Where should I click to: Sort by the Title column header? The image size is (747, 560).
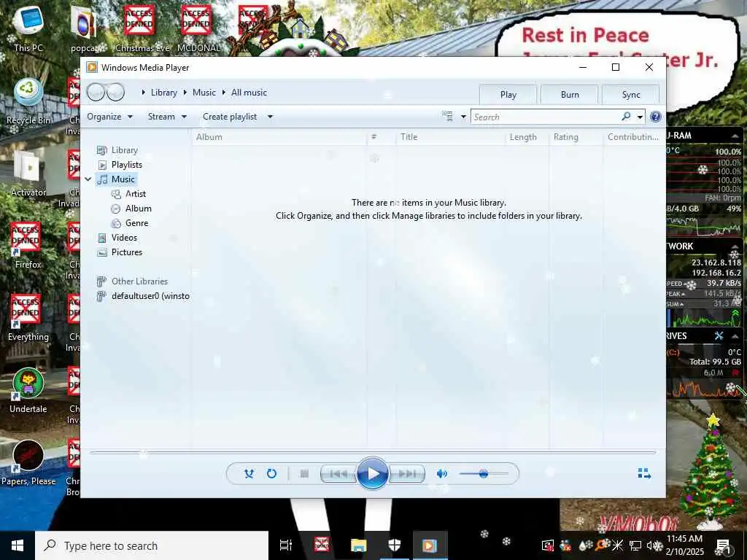tap(450, 137)
